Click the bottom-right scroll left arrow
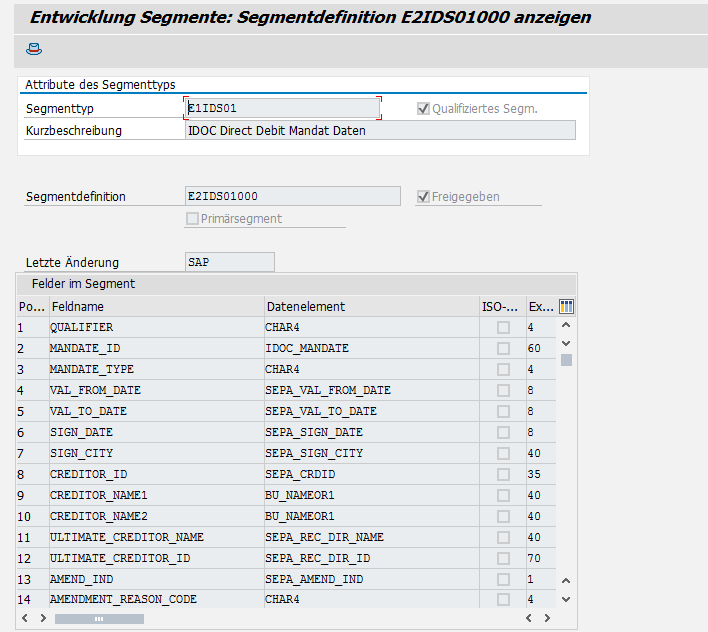The image size is (708, 632). coord(529,618)
